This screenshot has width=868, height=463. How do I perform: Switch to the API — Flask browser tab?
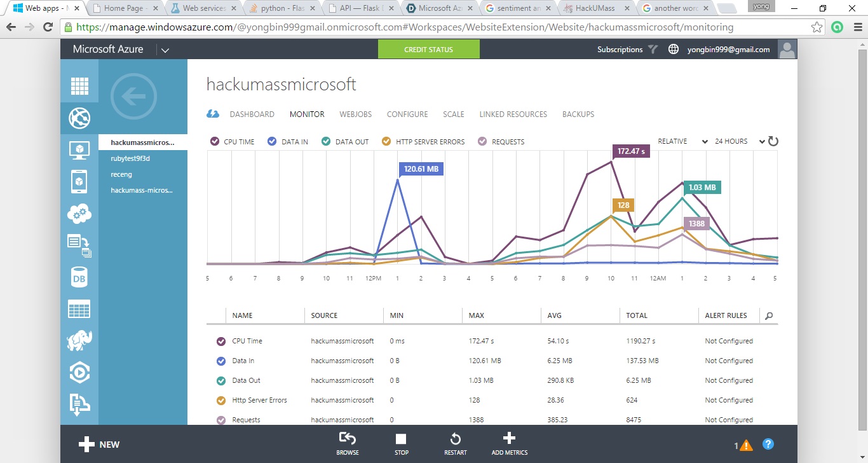point(361,8)
